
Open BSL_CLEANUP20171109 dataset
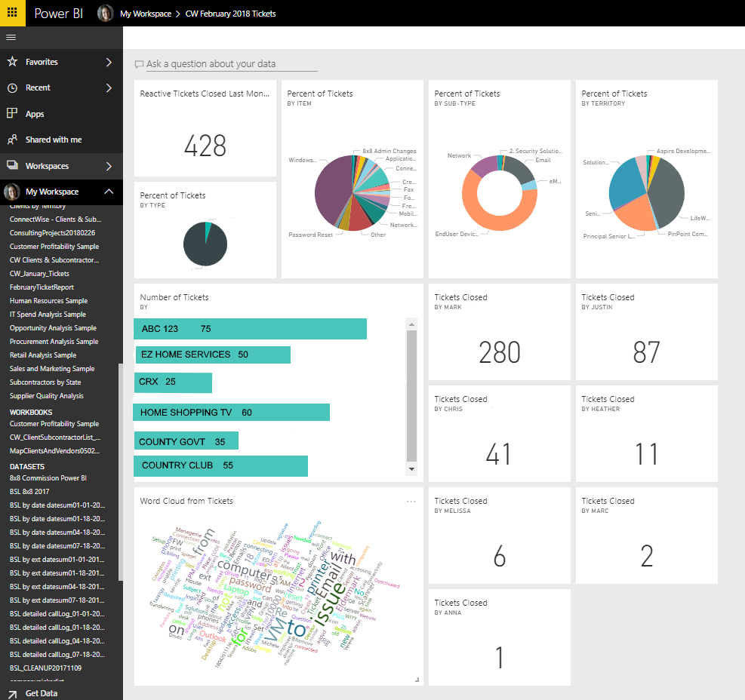click(x=45, y=668)
